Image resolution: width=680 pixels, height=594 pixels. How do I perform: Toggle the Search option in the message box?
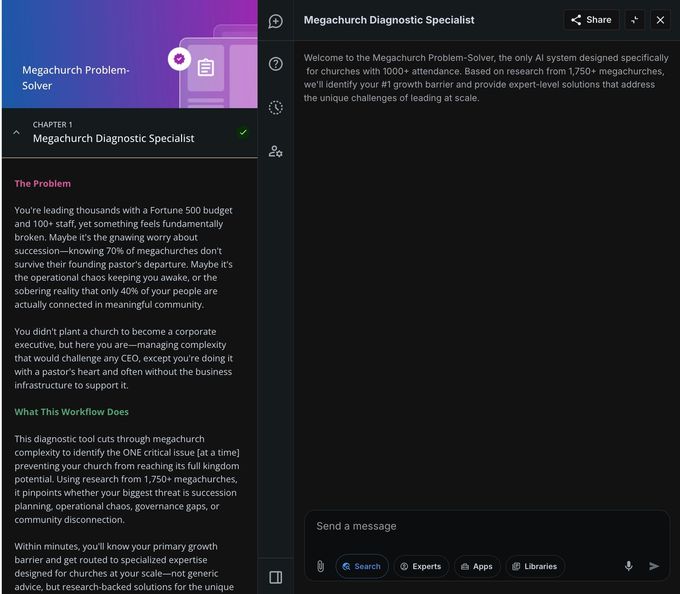[x=362, y=566]
